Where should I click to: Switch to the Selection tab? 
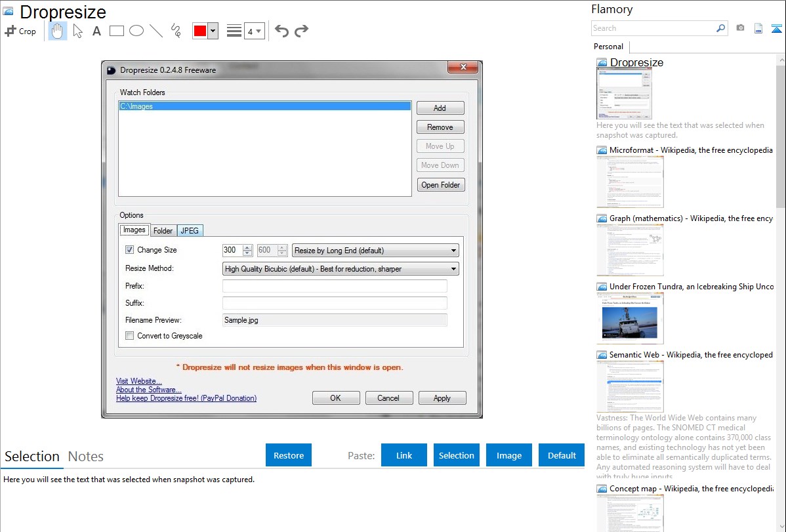click(x=32, y=457)
